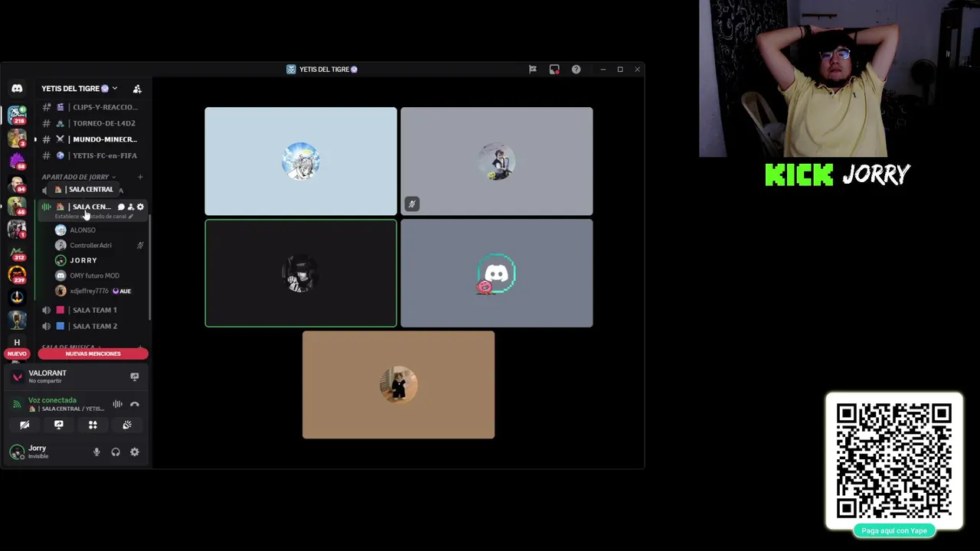Click the Valorant game icon
This screenshot has height=551, width=980.
click(x=18, y=377)
